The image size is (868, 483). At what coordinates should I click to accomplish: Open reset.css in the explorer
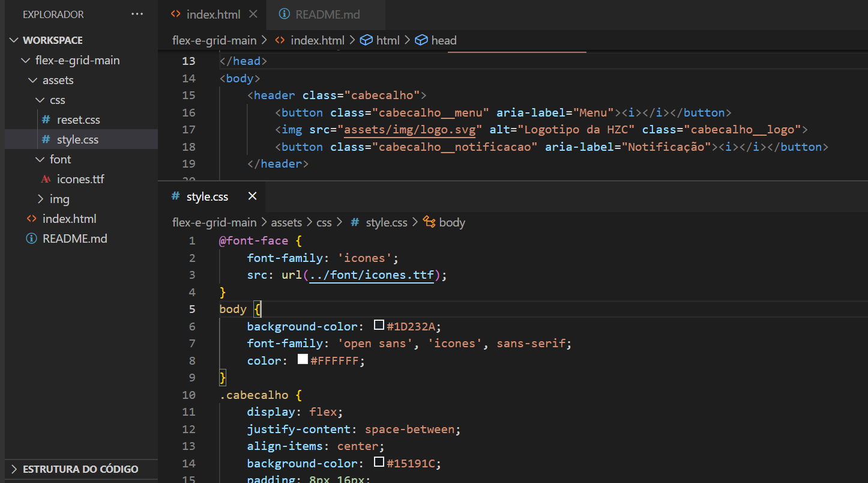(x=78, y=120)
